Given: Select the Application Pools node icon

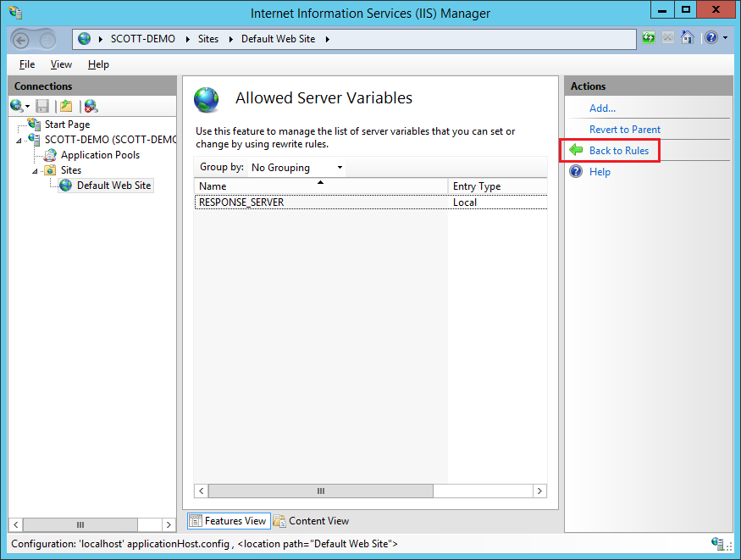Looking at the screenshot, I should point(50,155).
